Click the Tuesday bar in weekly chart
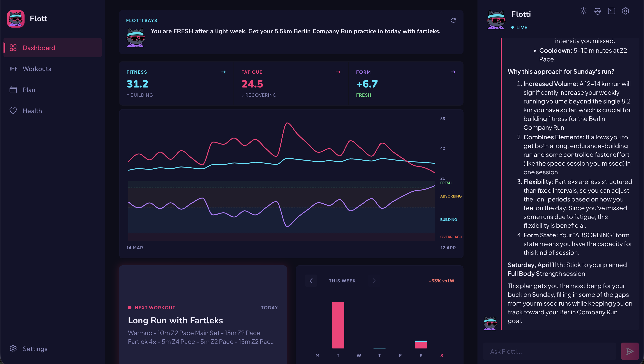The image size is (644, 364). [x=338, y=325]
